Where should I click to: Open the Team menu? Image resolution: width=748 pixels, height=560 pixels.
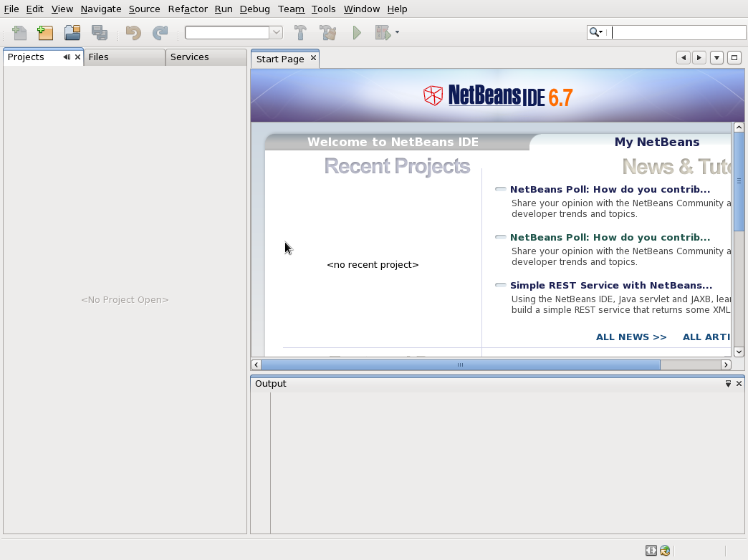(291, 9)
